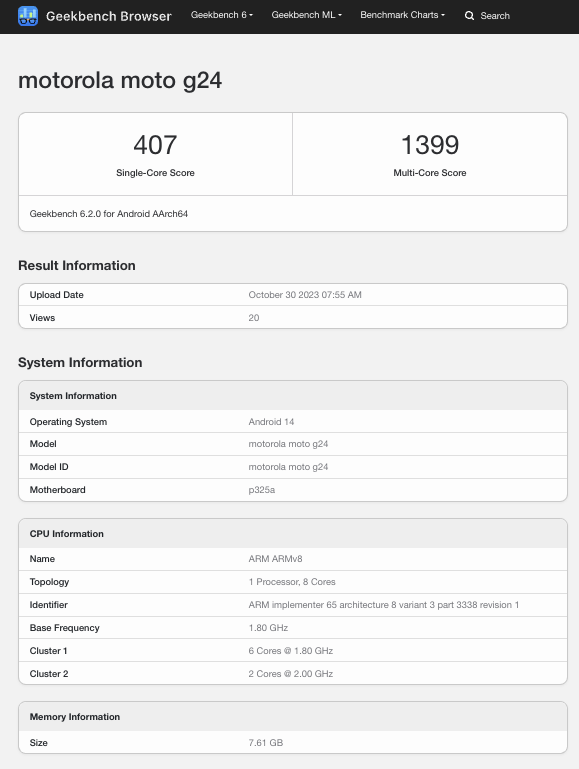Click the 1399 multi-core score
The width and height of the screenshot is (579, 769).
430,145
